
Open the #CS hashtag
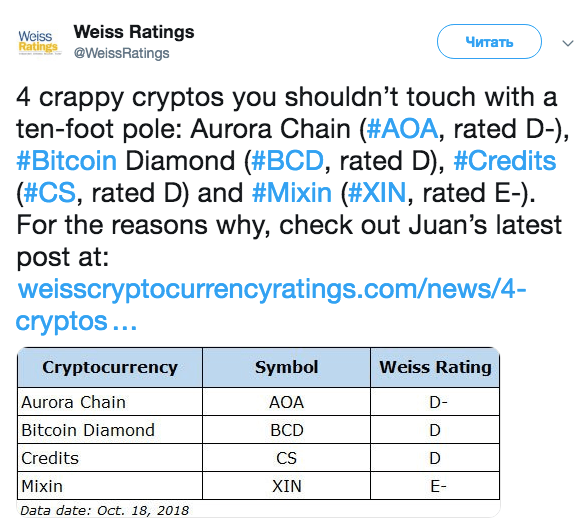[50, 193]
